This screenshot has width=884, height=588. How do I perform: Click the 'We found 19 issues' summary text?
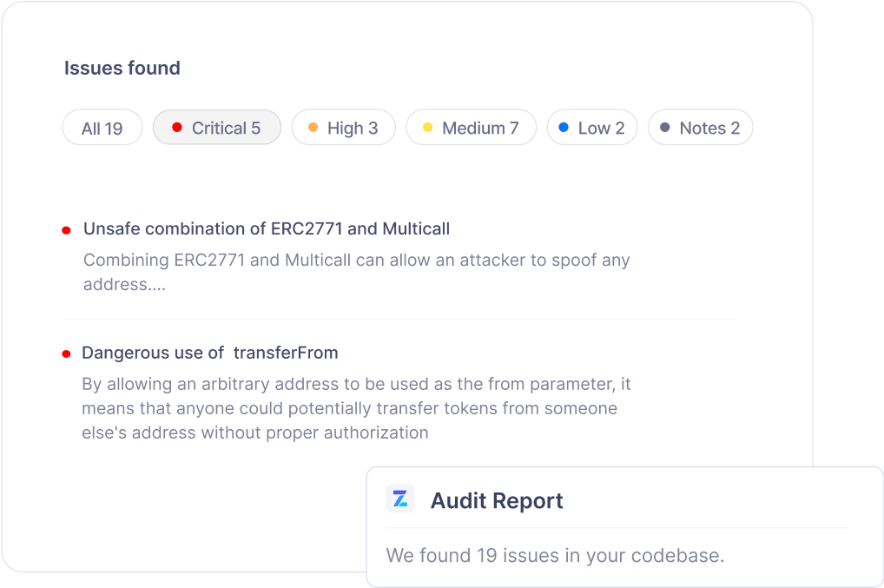[554, 555]
